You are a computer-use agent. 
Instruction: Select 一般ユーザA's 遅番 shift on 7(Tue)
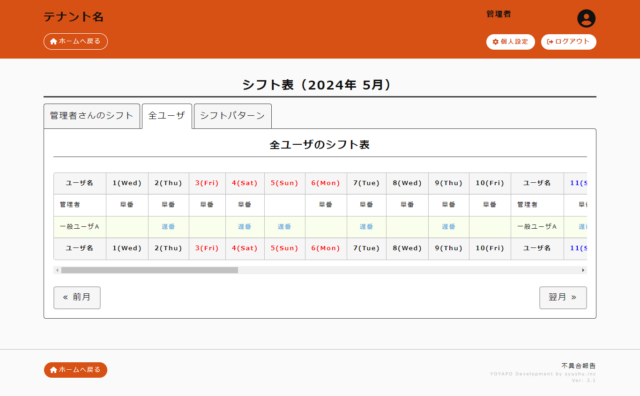point(367,227)
